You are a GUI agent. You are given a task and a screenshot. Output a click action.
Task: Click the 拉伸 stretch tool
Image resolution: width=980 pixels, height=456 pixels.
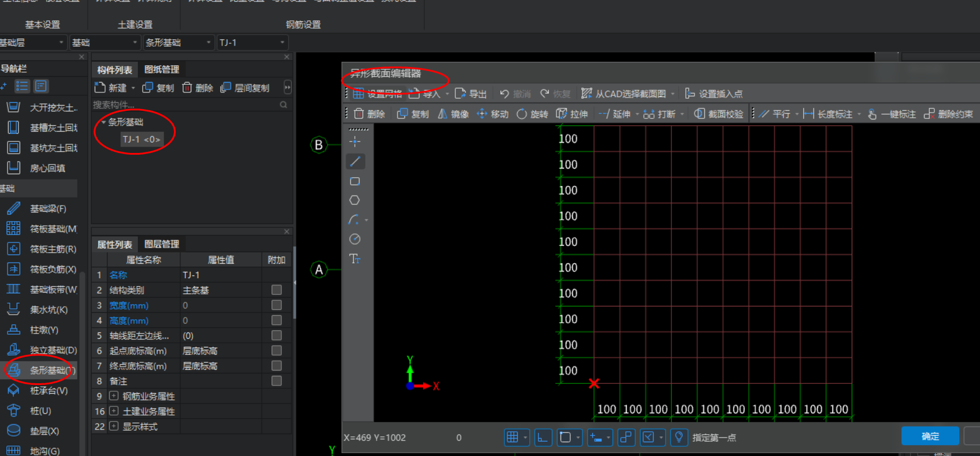tap(572, 114)
